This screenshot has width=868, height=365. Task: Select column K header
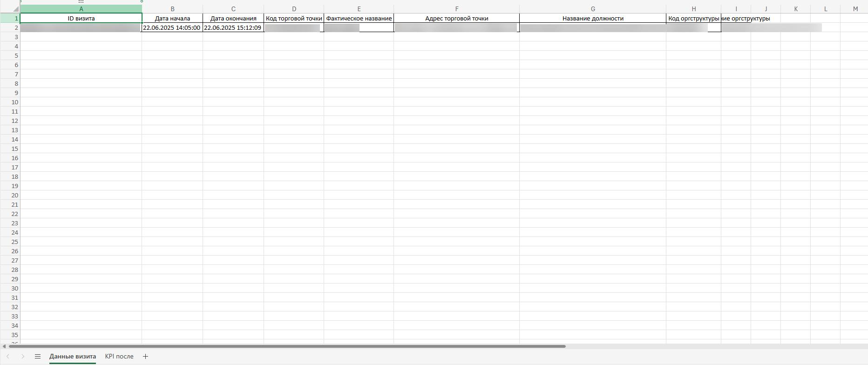tap(796, 9)
